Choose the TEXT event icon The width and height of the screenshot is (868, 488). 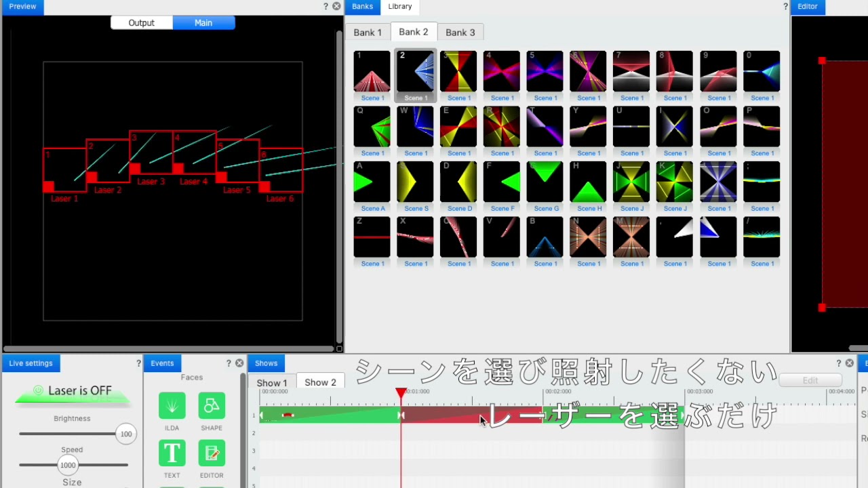(x=172, y=453)
